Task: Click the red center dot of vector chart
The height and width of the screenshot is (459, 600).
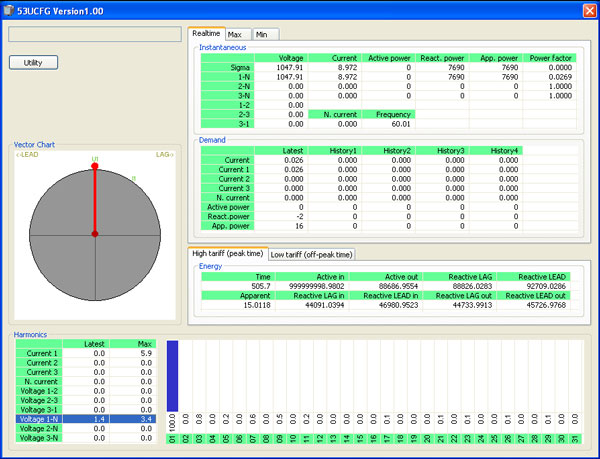Action: tap(95, 234)
